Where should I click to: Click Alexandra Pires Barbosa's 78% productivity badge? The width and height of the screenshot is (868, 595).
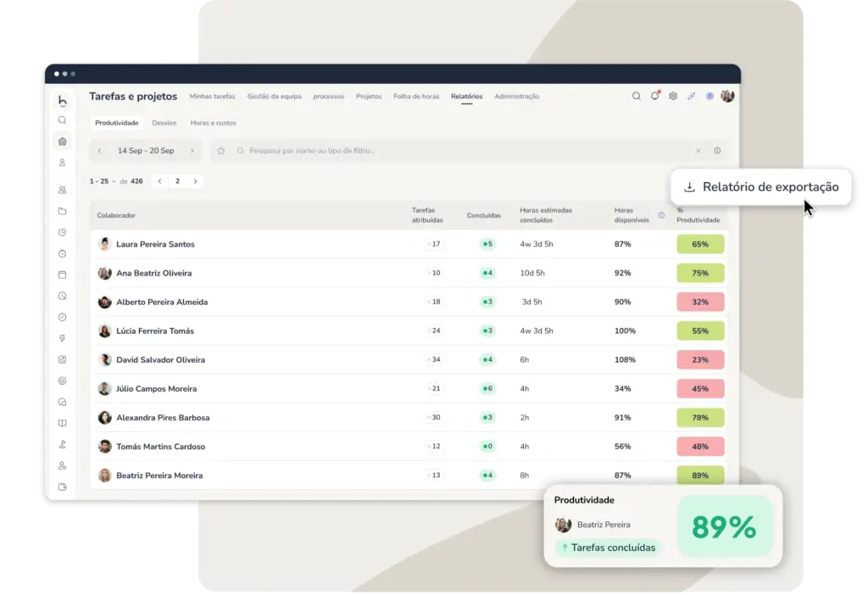click(700, 417)
